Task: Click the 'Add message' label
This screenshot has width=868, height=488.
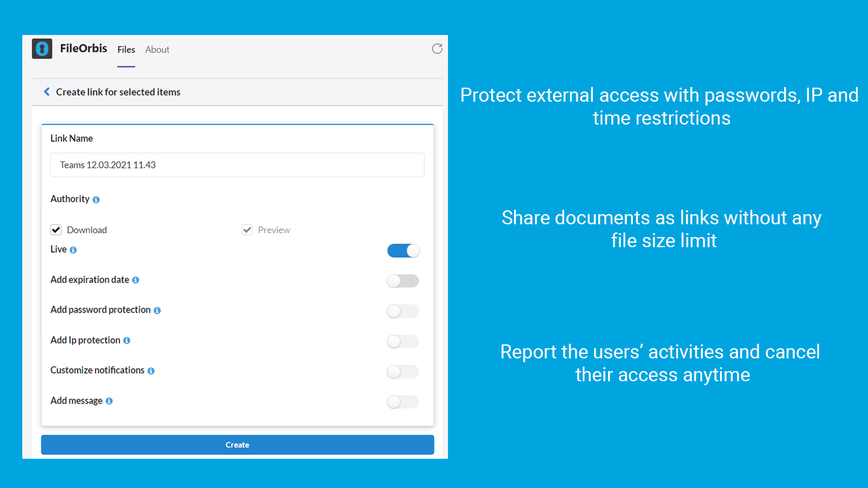Action: click(76, 401)
